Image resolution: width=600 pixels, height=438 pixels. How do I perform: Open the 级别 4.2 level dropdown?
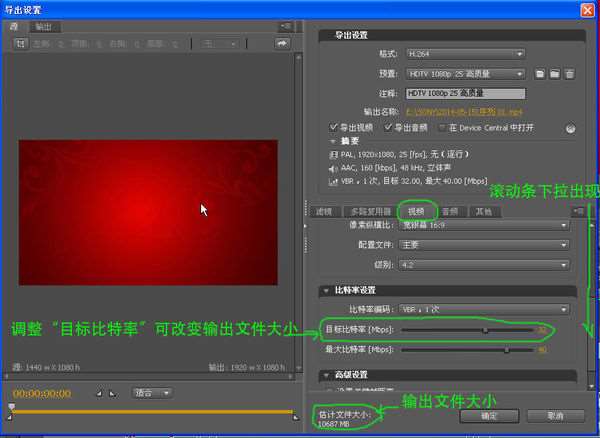[484, 265]
